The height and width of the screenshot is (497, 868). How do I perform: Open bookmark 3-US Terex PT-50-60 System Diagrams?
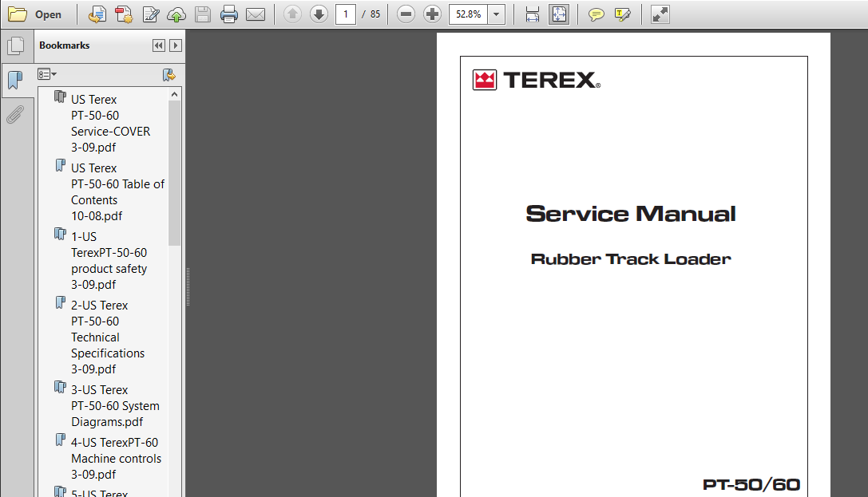coord(115,406)
